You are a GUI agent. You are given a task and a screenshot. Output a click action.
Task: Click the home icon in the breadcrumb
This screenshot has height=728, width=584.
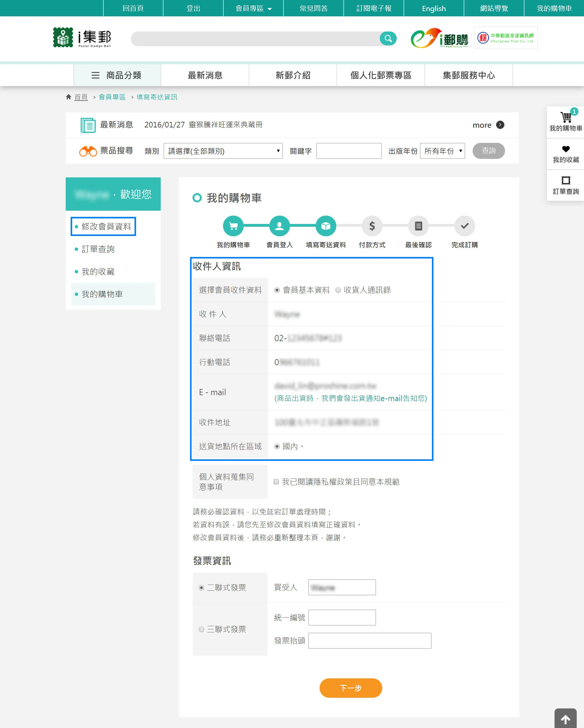point(68,97)
